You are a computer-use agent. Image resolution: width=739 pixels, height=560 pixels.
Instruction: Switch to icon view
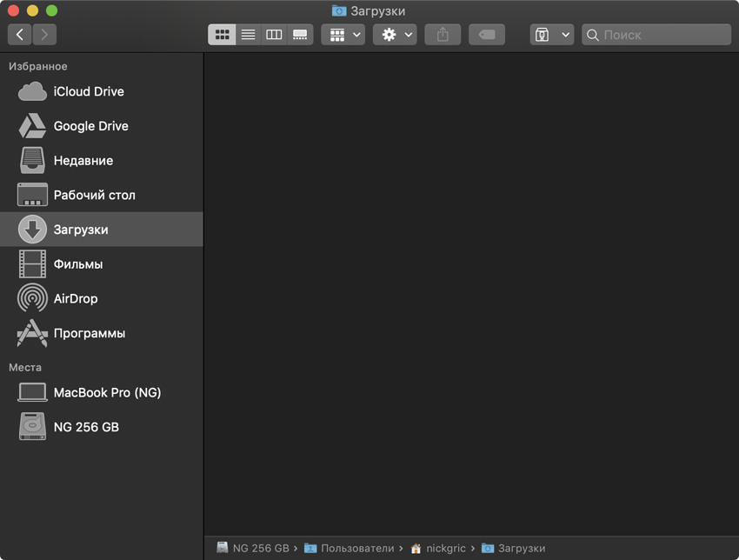click(222, 35)
